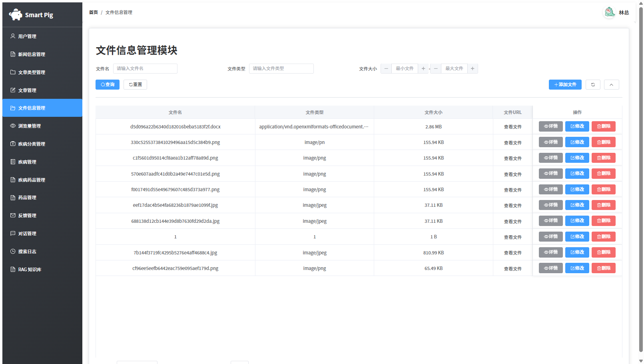Increase the minimum file size value

click(423, 69)
